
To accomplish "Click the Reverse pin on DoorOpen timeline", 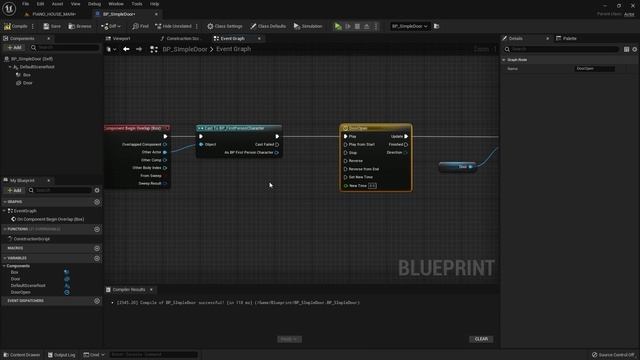I will coord(346,161).
